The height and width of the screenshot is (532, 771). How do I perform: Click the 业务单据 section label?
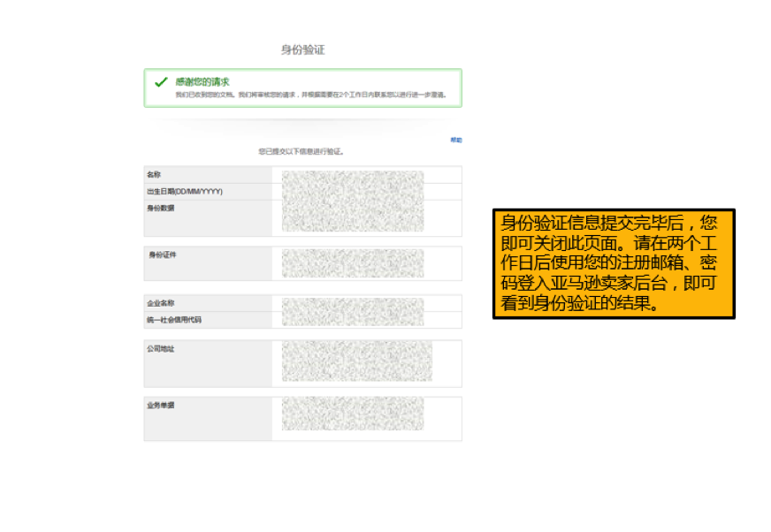click(161, 406)
